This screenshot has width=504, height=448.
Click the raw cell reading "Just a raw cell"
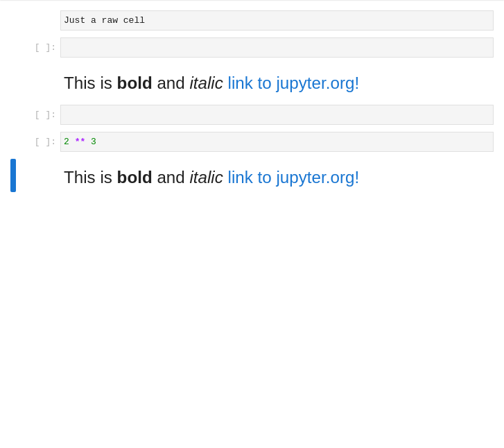pyautogui.click(x=277, y=20)
